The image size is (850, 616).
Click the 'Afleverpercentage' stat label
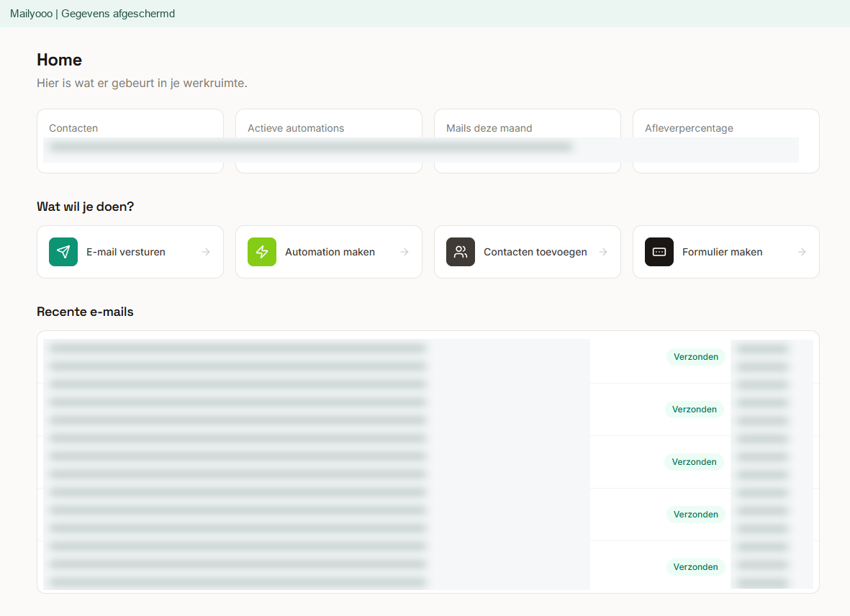pyautogui.click(x=689, y=128)
